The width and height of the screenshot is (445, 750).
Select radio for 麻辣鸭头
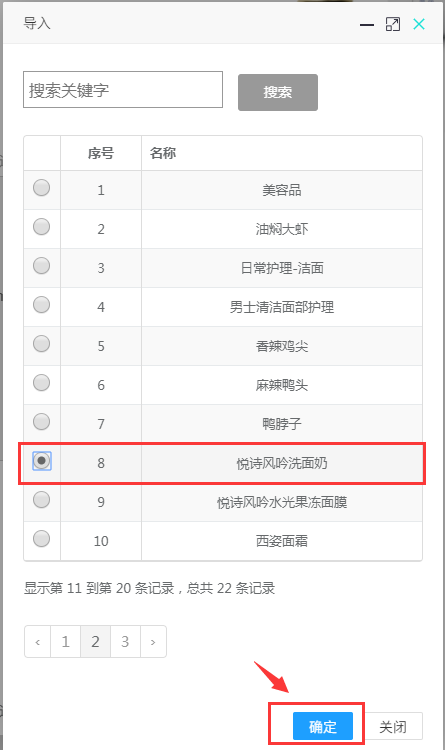click(42, 383)
